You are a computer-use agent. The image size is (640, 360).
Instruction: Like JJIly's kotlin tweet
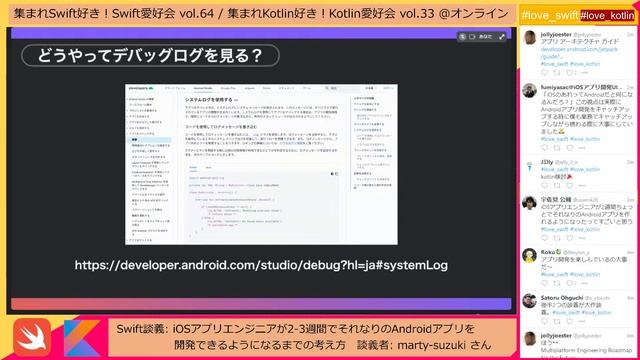(x=570, y=185)
